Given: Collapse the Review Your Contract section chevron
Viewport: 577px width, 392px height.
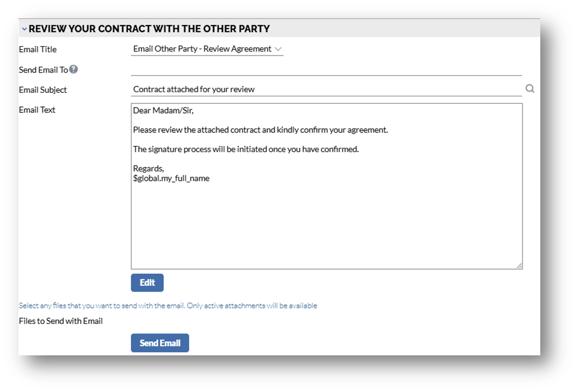Looking at the screenshot, I should (24, 29).
